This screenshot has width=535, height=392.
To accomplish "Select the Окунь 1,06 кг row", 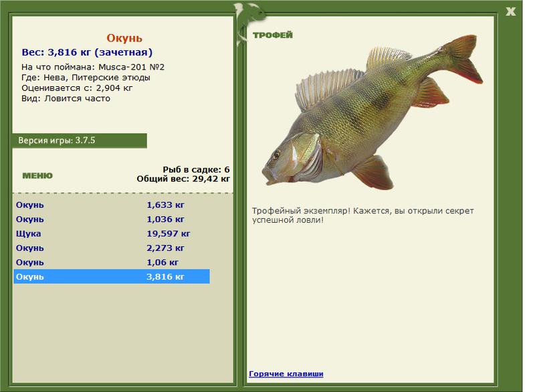I will click(112, 262).
